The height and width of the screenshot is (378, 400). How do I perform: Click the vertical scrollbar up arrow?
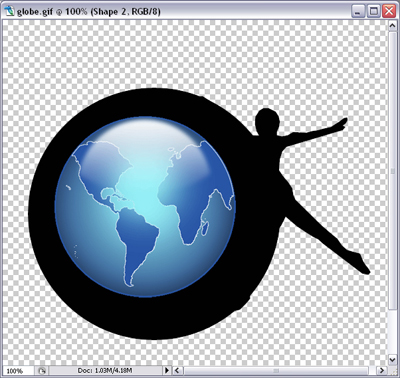point(393,25)
